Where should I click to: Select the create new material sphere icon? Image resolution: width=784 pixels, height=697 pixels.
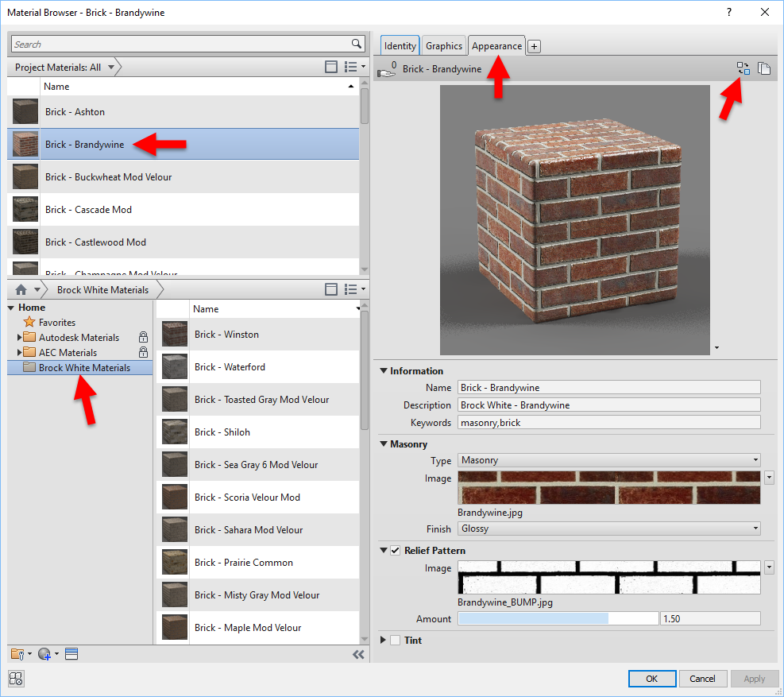[43, 653]
